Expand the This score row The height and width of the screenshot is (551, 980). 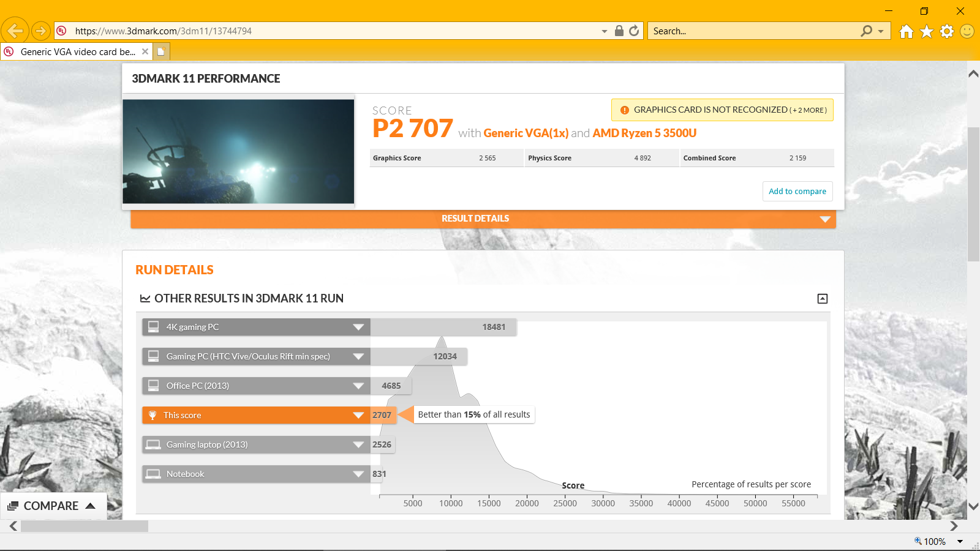point(358,415)
